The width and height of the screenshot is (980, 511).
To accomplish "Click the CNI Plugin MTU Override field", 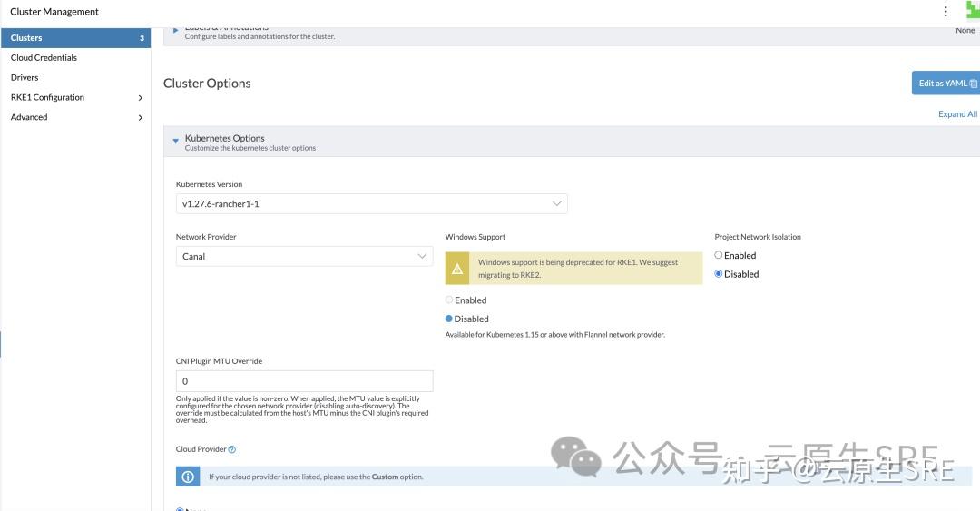I will 304,381.
